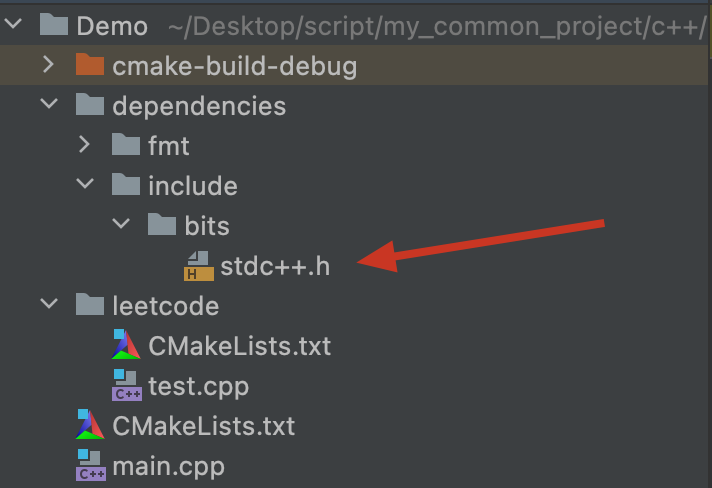Click the Demo project folder icon

click(54, 25)
